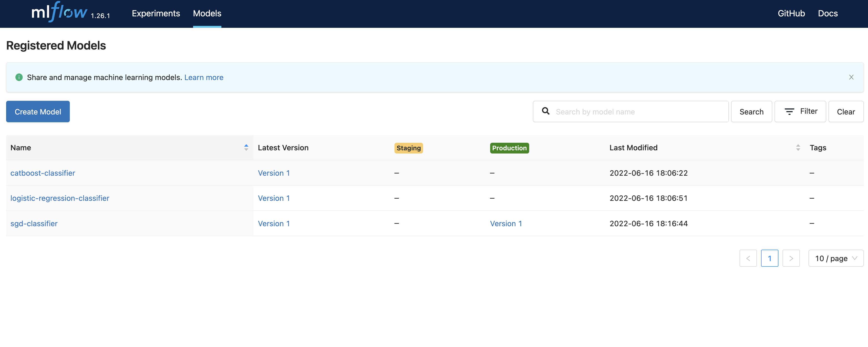Dismiss the info banner with X
868x347 pixels.
click(851, 77)
